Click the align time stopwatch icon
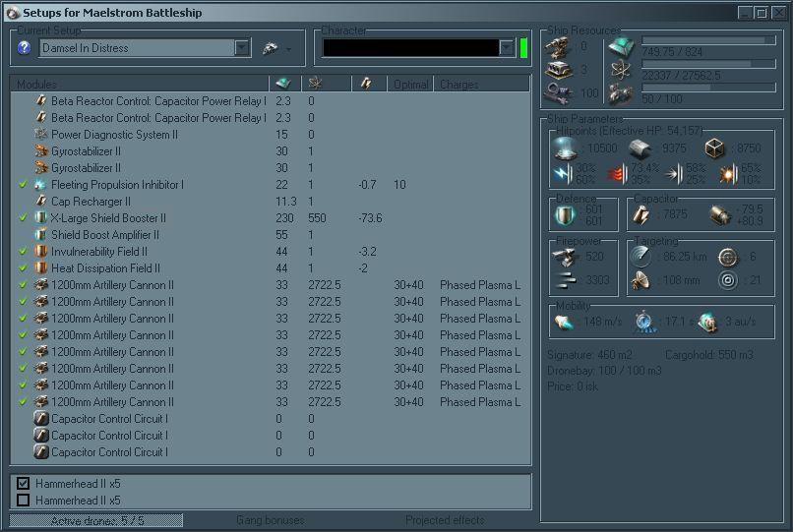The width and height of the screenshot is (793, 532). 644,322
